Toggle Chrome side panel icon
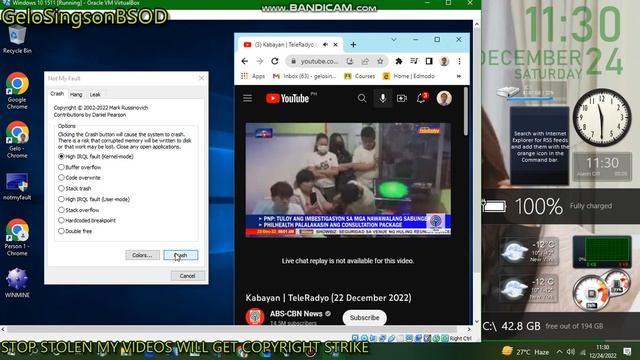The width and height of the screenshot is (640, 360). pos(429,61)
